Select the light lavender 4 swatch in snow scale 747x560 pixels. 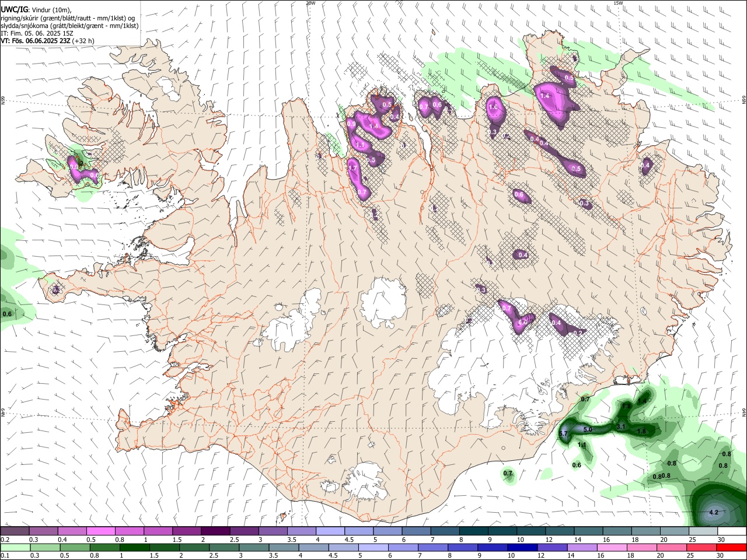[330, 531]
